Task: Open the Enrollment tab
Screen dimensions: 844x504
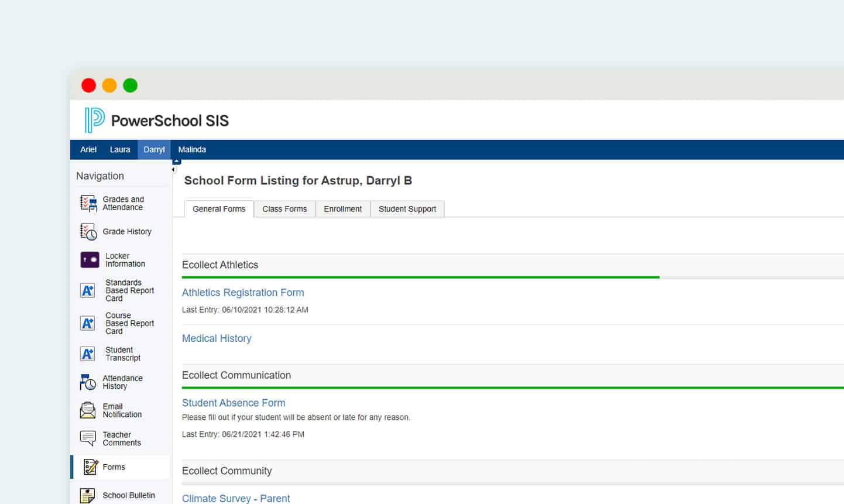Action: [x=342, y=209]
